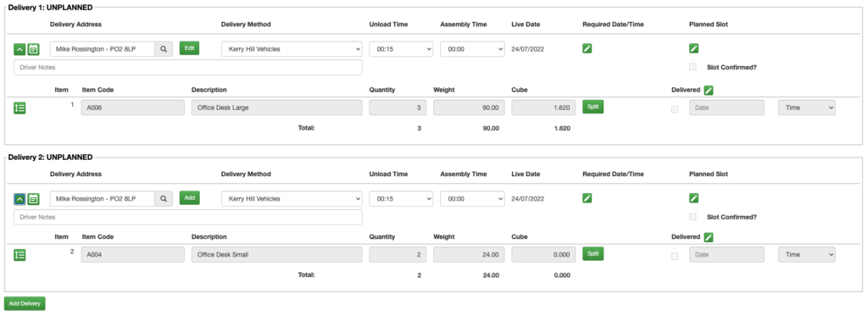Click the list icon for item A004

click(19, 255)
